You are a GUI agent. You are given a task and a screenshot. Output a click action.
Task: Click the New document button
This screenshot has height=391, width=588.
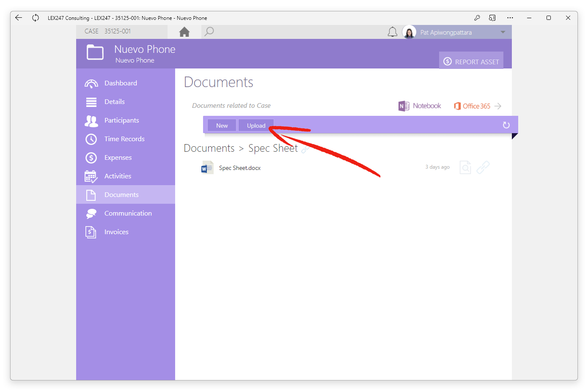(x=222, y=126)
